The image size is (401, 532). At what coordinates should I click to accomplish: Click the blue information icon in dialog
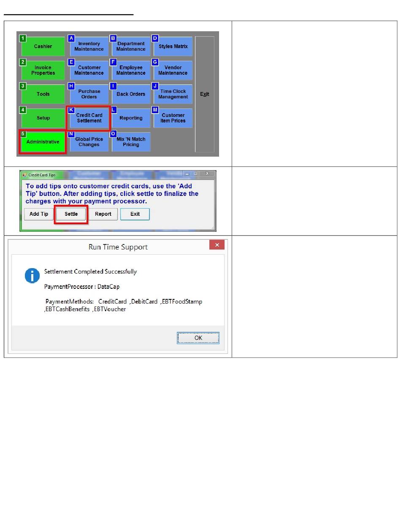(x=32, y=275)
